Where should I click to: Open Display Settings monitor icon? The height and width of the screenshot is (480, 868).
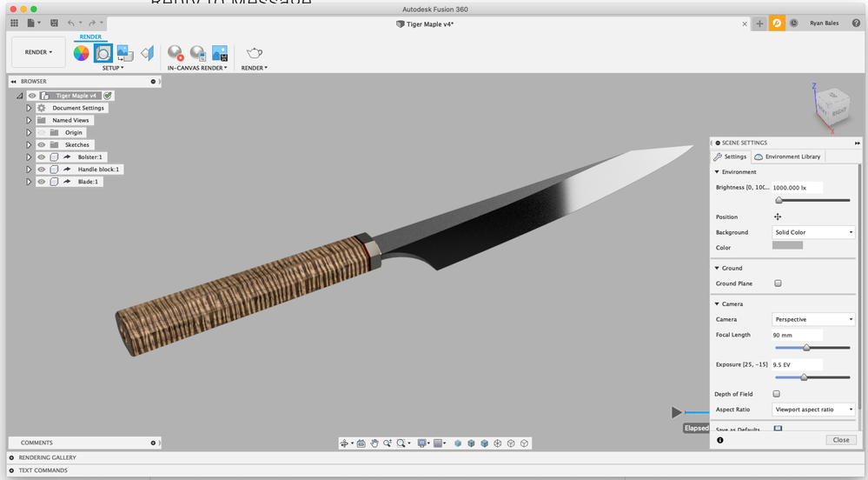click(422, 443)
